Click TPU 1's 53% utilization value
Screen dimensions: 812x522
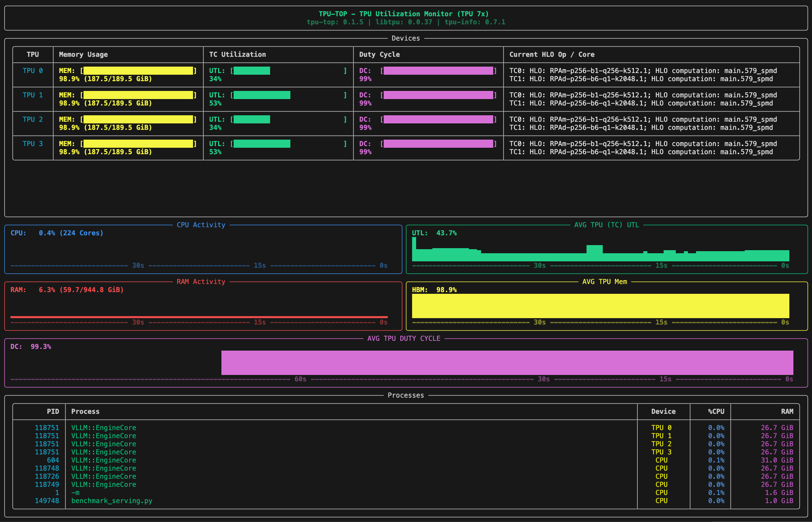(215, 103)
